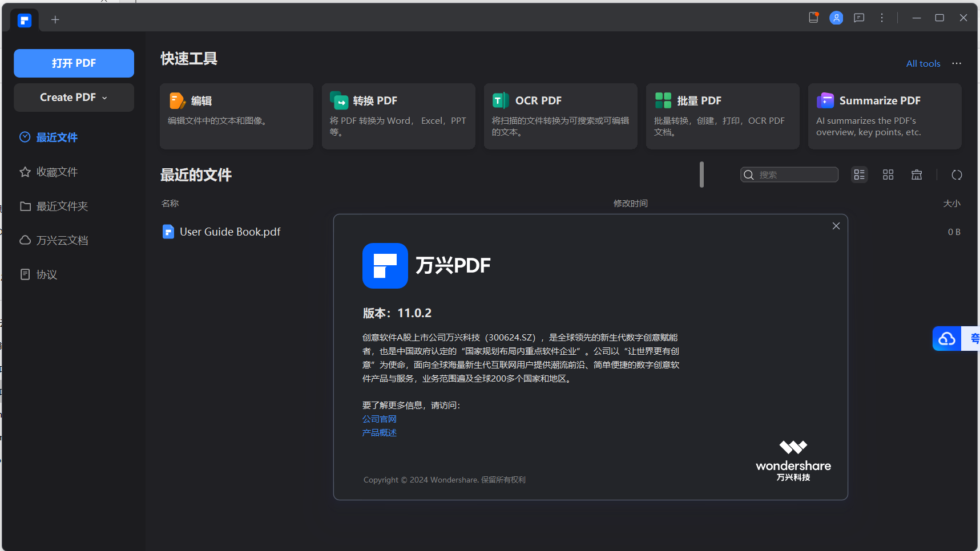Select 最近文件 in the sidebar
This screenshot has height=551, width=980.
coord(57,137)
